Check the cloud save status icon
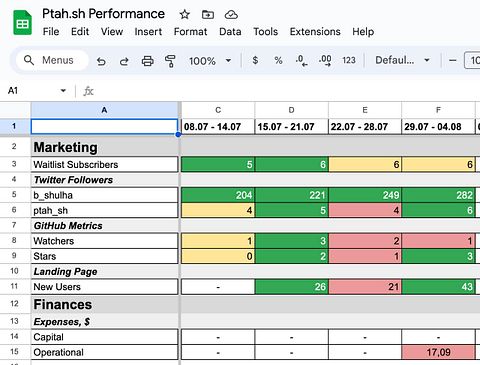 pos(231,14)
